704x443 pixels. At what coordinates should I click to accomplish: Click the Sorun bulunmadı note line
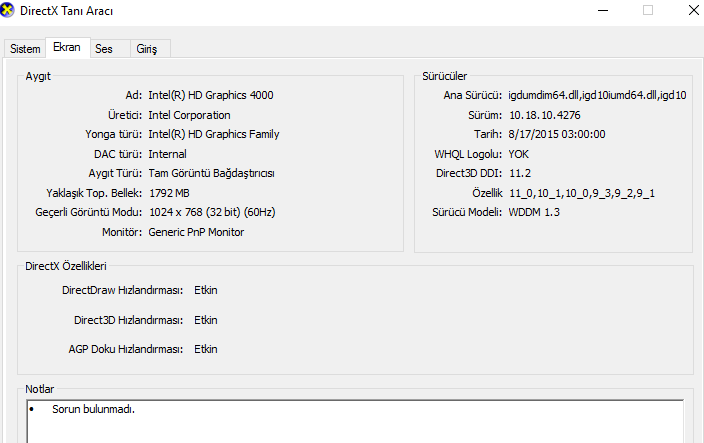[x=93, y=410]
